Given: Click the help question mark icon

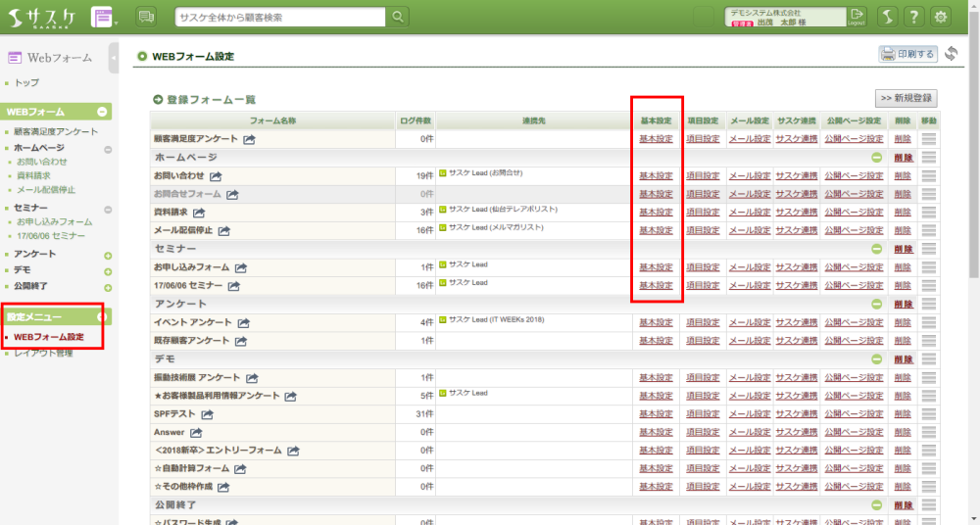Looking at the screenshot, I should pos(913,17).
